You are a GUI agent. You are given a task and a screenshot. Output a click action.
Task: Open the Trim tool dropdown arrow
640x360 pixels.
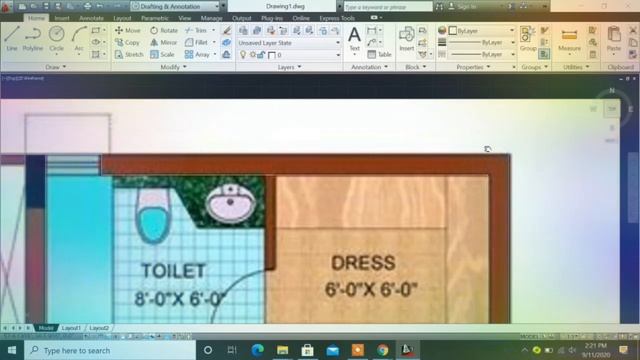click(x=213, y=30)
